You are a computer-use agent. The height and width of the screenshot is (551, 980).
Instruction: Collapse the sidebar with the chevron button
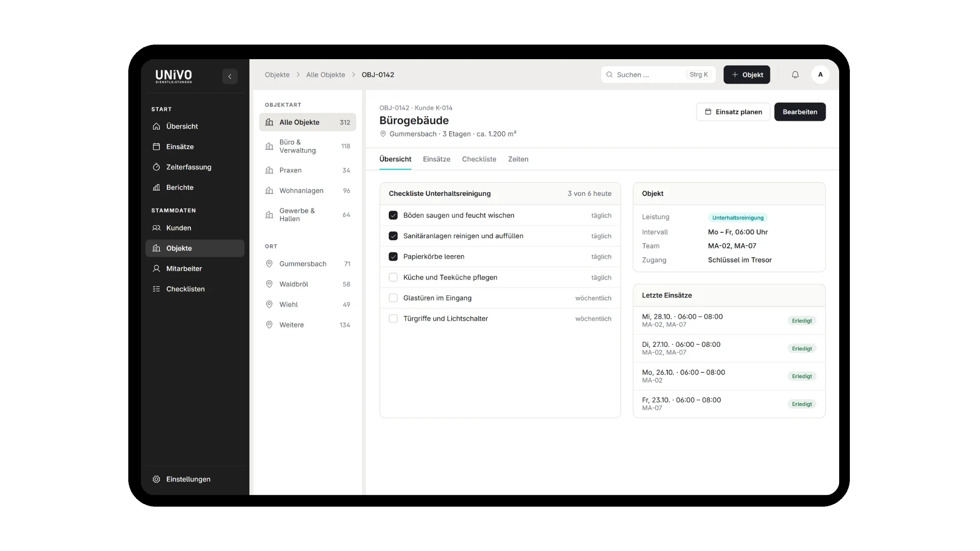tap(230, 77)
